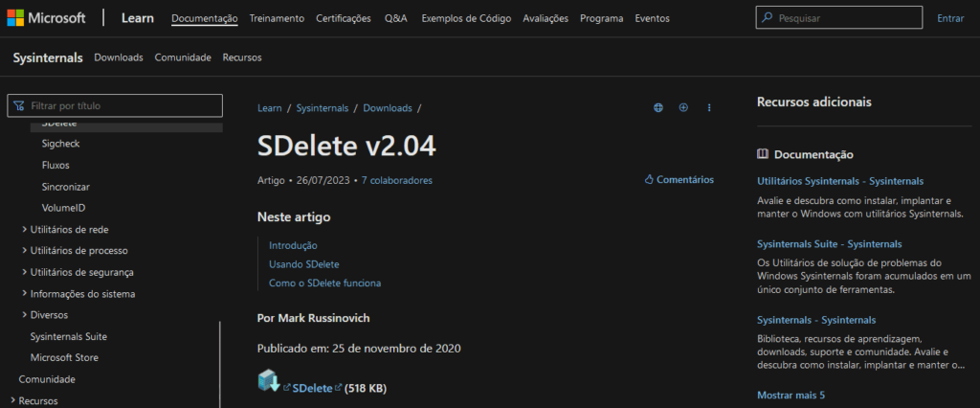Screen dimensions: 980x408
Task: Click the add to collection plus icon
Action: (683, 107)
